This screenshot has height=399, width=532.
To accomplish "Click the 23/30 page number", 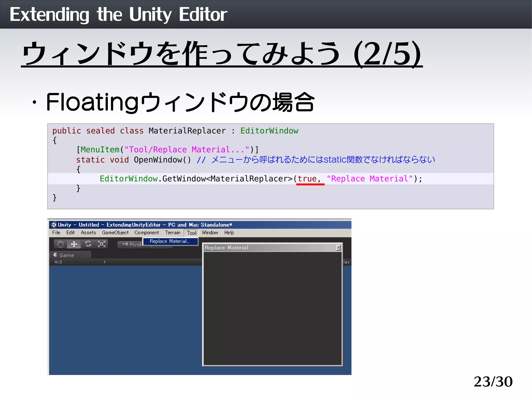I will click(x=493, y=381).
